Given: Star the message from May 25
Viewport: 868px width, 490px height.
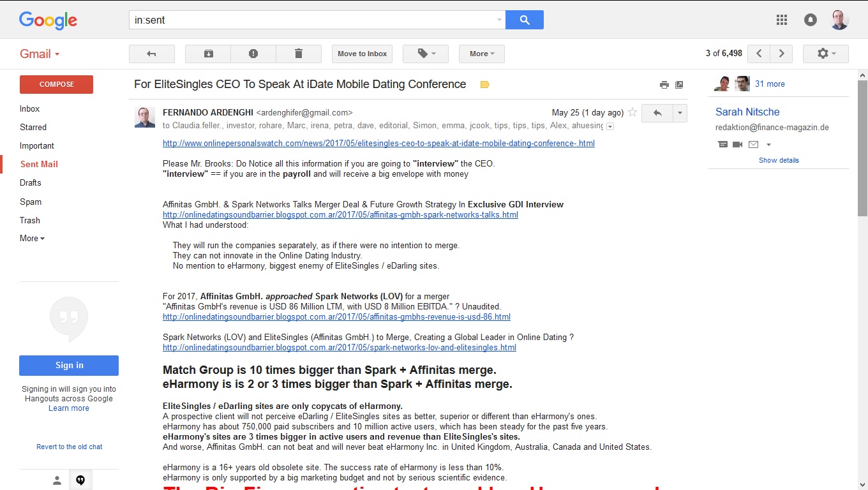Looking at the screenshot, I should point(632,112).
